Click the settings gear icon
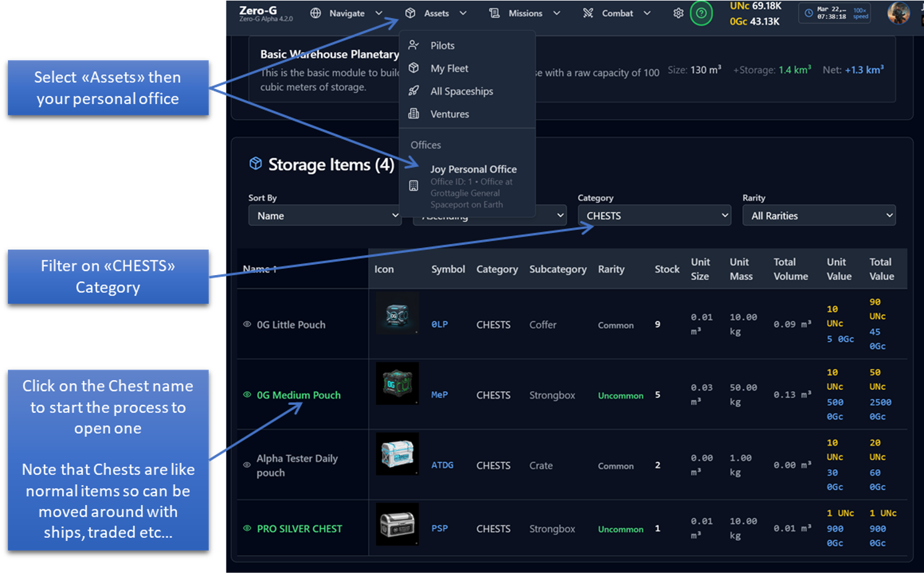Image resolution: width=924 pixels, height=573 pixels. [678, 13]
